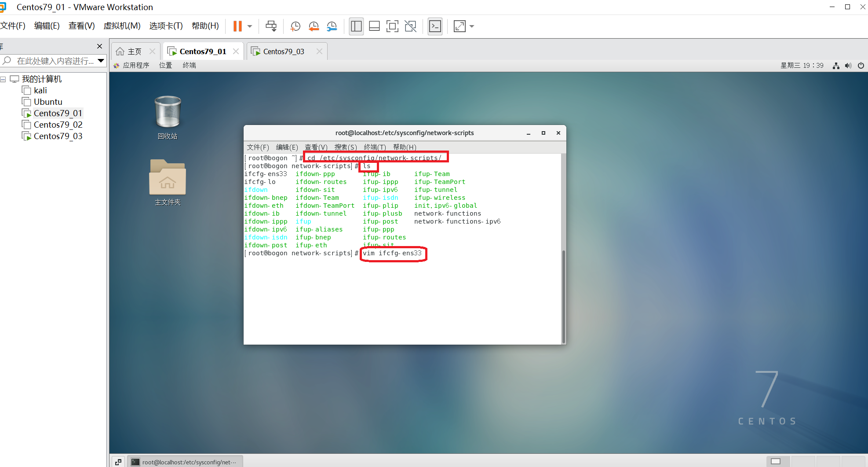Open the power options dropdown arrow
The image size is (868, 467).
(250, 26)
